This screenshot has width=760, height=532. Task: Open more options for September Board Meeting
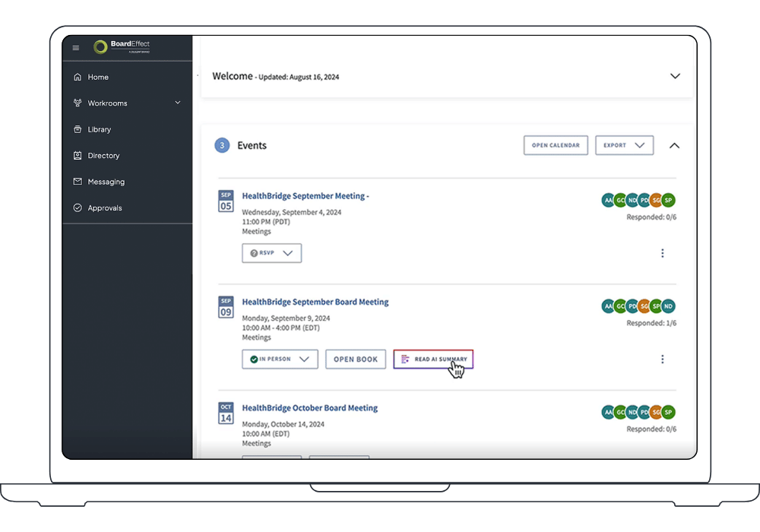click(x=663, y=359)
